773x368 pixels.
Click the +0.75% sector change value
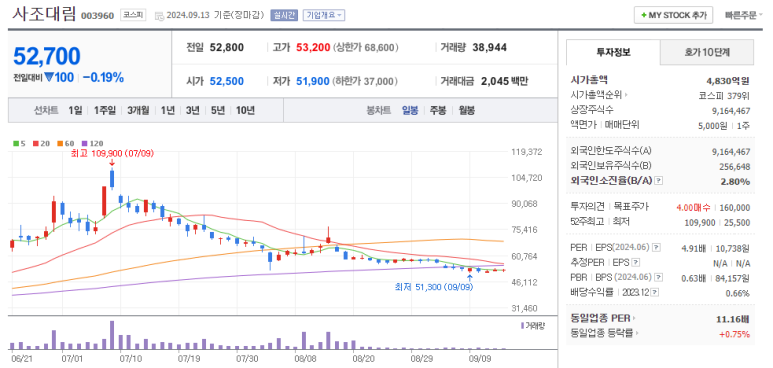click(735, 334)
